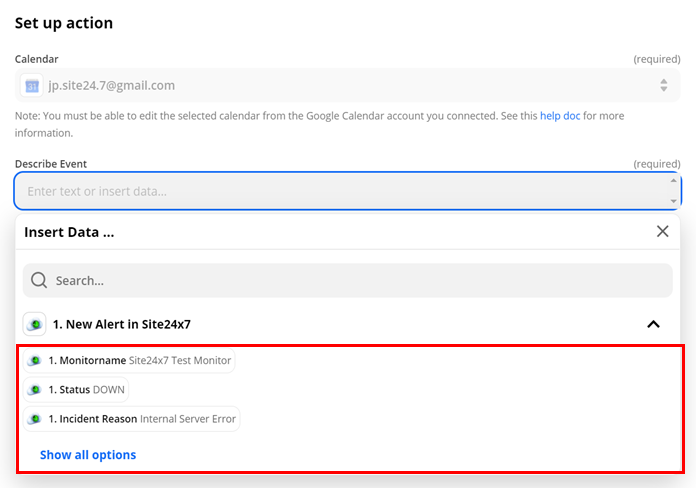Click the down arrow in Describe Event field
The image size is (696, 488).
[x=673, y=200]
